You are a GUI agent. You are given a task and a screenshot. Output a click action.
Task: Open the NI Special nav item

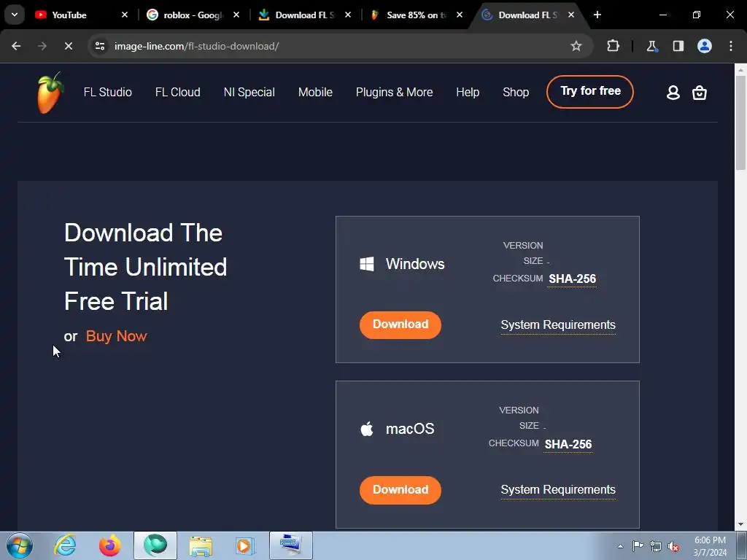pos(249,92)
